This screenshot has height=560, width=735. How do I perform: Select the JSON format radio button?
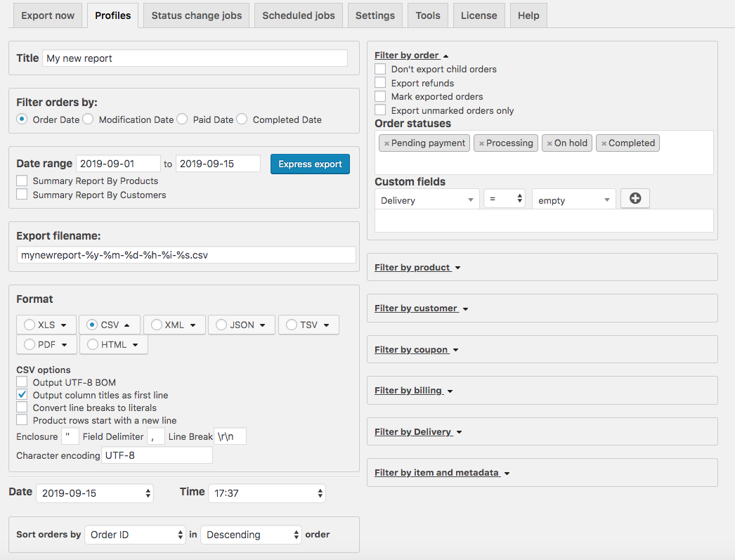pyautogui.click(x=221, y=325)
